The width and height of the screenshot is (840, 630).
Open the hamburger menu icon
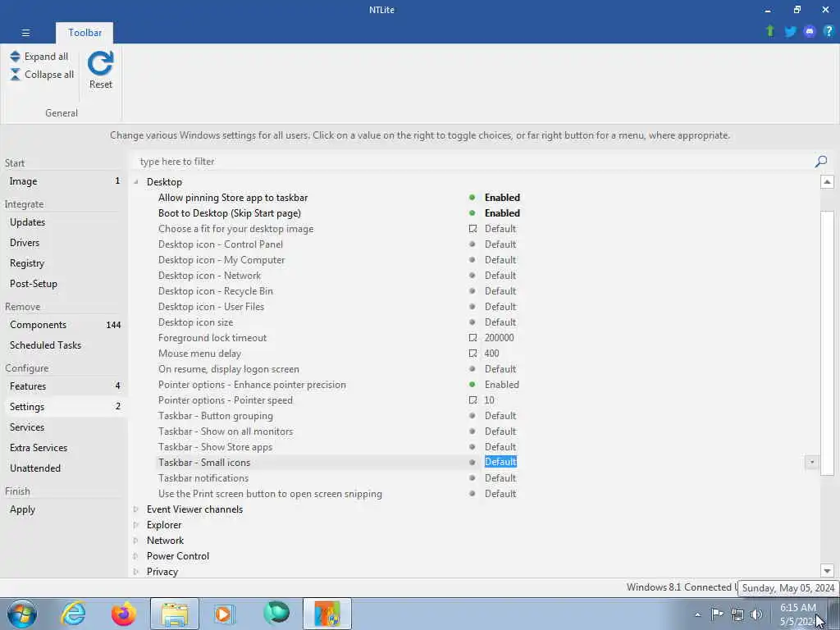[x=25, y=33]
